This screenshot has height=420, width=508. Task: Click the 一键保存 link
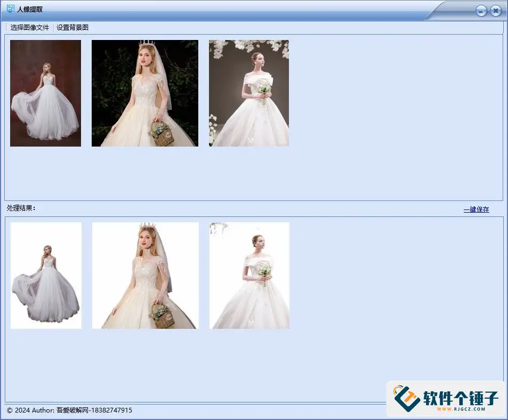coord(476,209)
